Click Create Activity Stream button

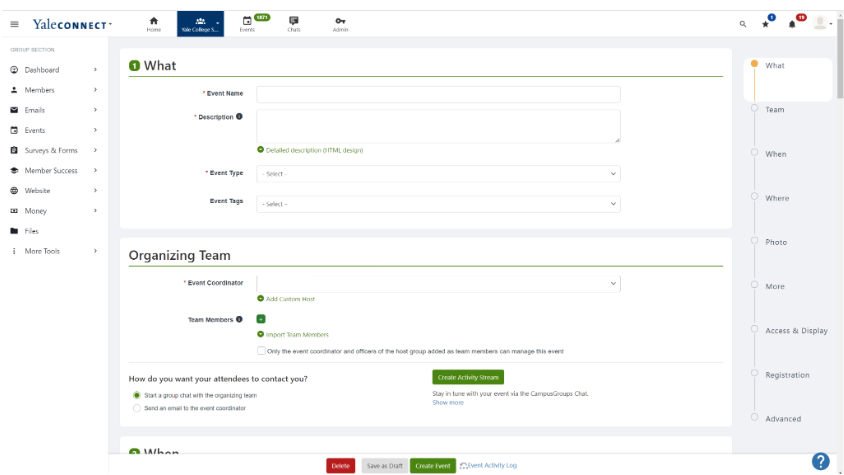point(468,378)
